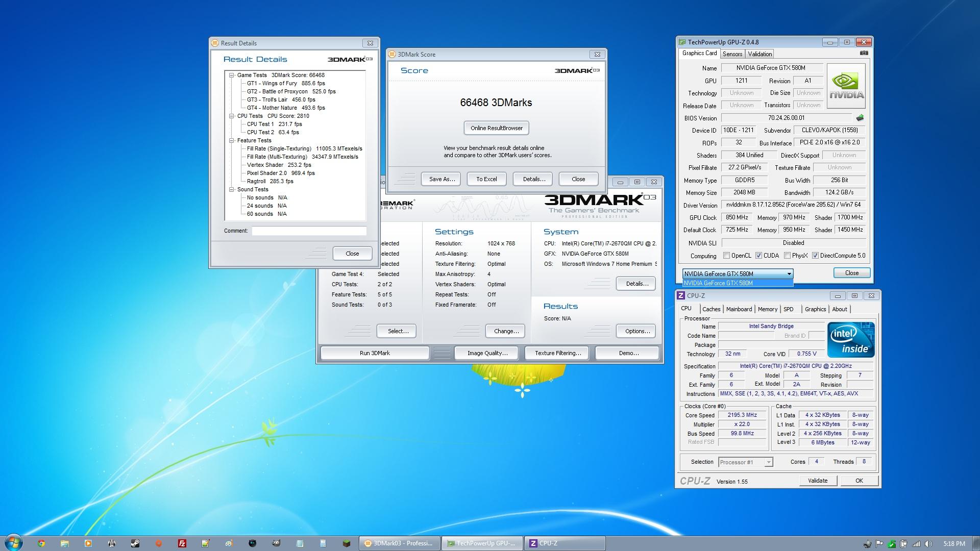Click the Show desktop strip by the clock

tap(976, 543)
